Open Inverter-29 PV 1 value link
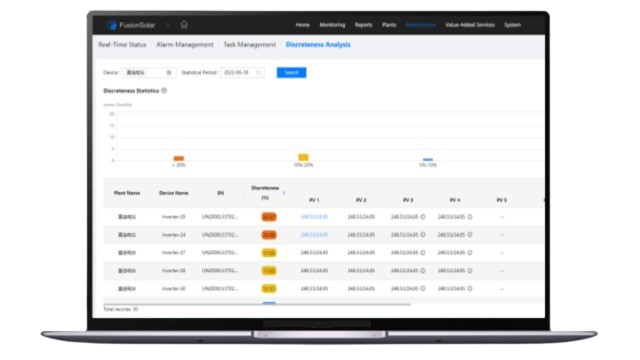Viewport: 640px width, 360px height. tap(314, 217)
